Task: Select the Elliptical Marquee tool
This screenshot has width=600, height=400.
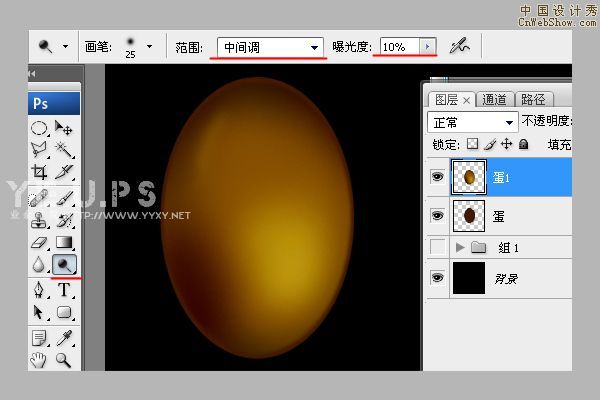Action: pos(40,128)
